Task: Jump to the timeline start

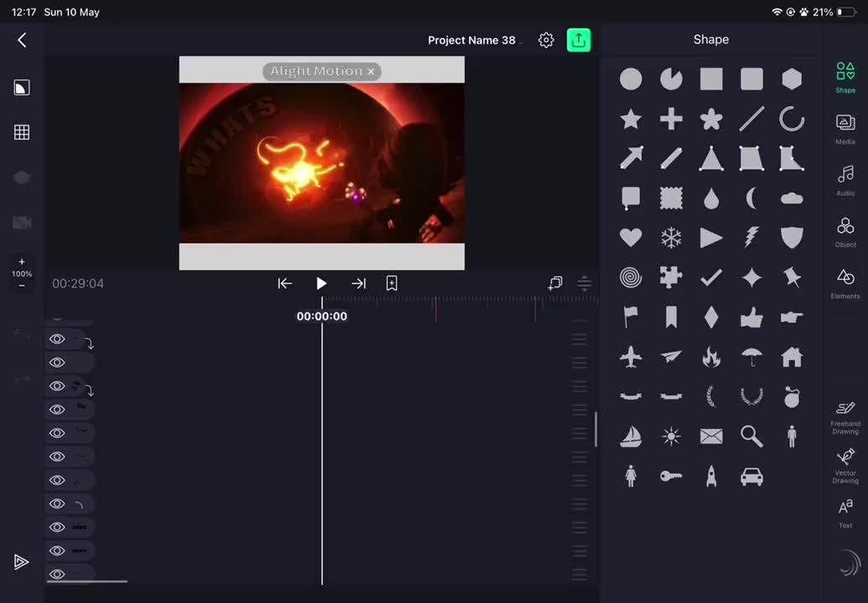Action: (x=285, y=283)
